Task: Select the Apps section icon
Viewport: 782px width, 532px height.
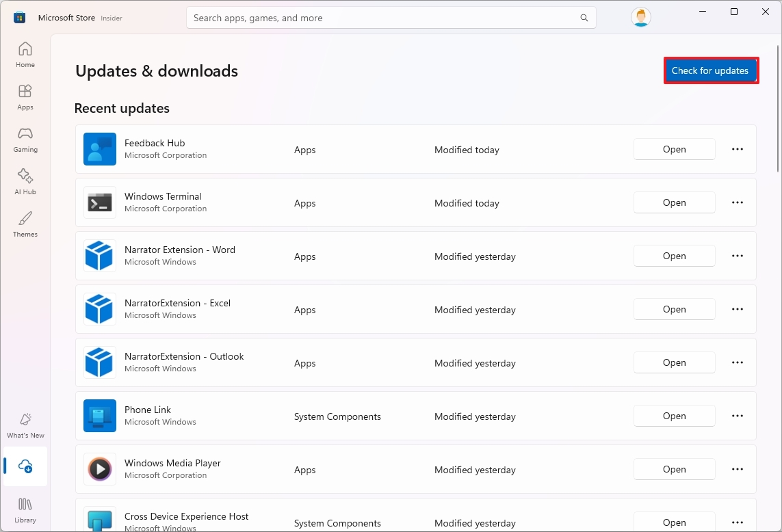Action: pyautogui.click(x=25, y=96)
